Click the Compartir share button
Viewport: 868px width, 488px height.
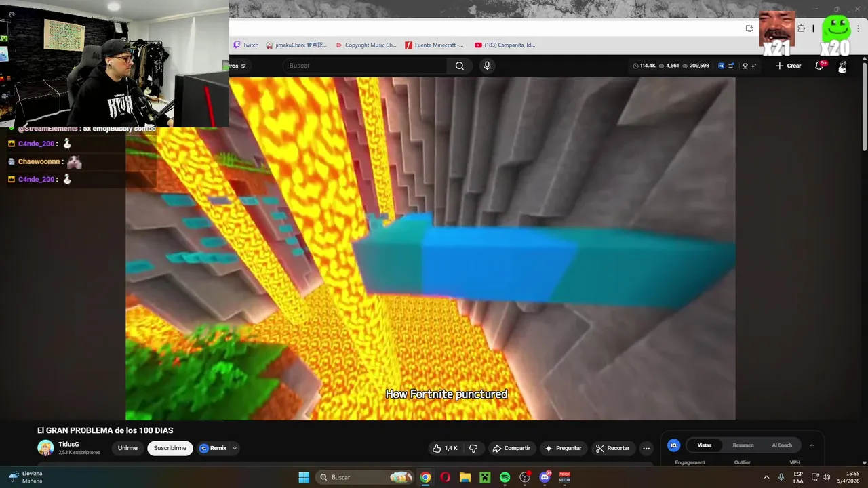512,448
